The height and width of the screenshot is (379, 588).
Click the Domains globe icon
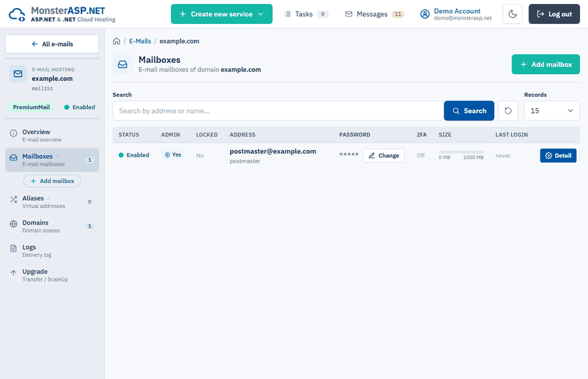[x=13, y=224]
